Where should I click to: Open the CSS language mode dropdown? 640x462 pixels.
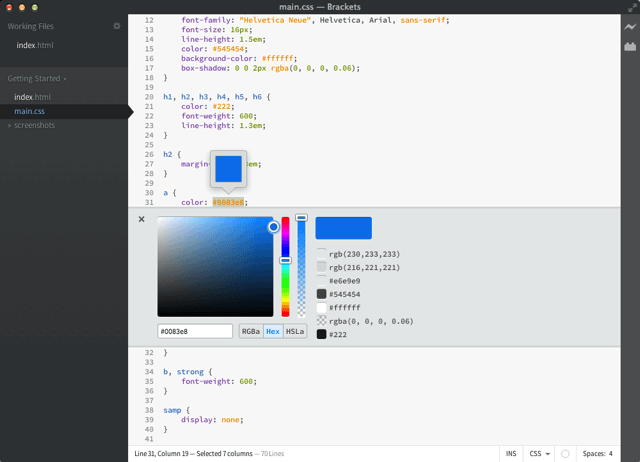point(540,454)
